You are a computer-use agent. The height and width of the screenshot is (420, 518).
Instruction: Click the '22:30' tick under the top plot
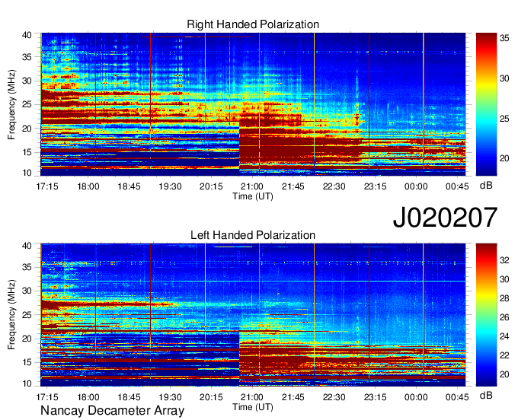tap(334, 186)
